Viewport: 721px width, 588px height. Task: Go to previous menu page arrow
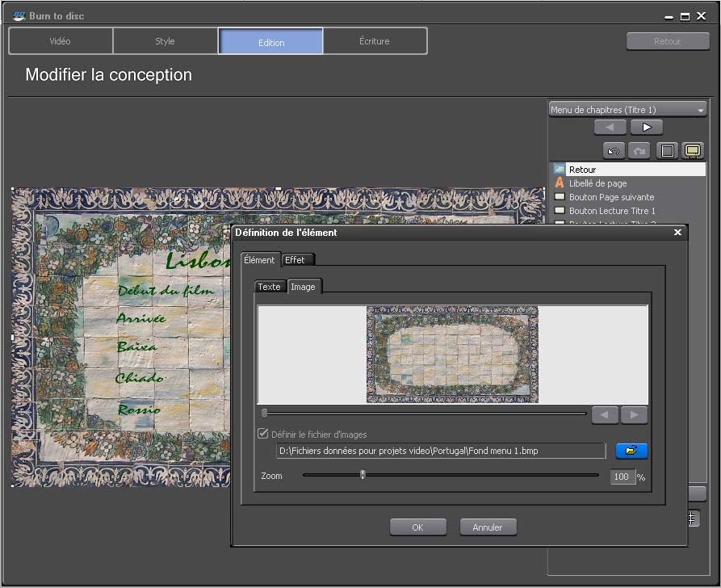(610, 127)
